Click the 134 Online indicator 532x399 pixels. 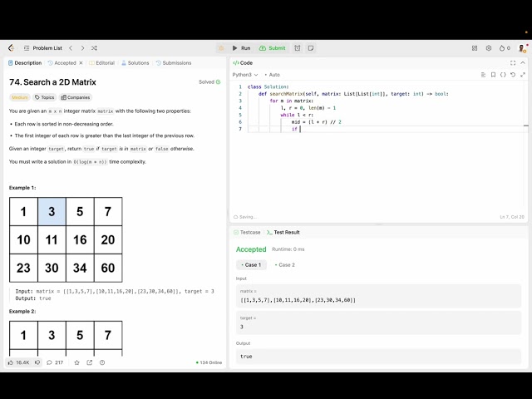click(x=209, y=362)
